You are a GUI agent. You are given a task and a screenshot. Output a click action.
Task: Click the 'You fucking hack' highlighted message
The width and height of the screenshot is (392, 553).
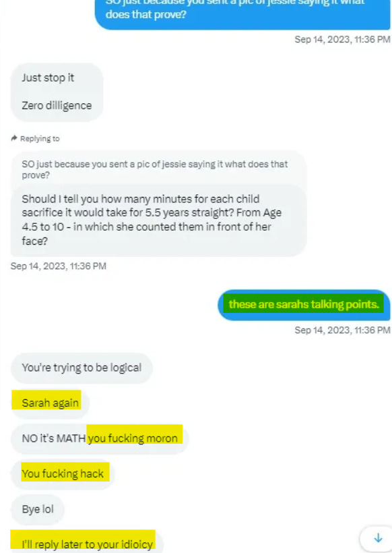tap(63, 473)
